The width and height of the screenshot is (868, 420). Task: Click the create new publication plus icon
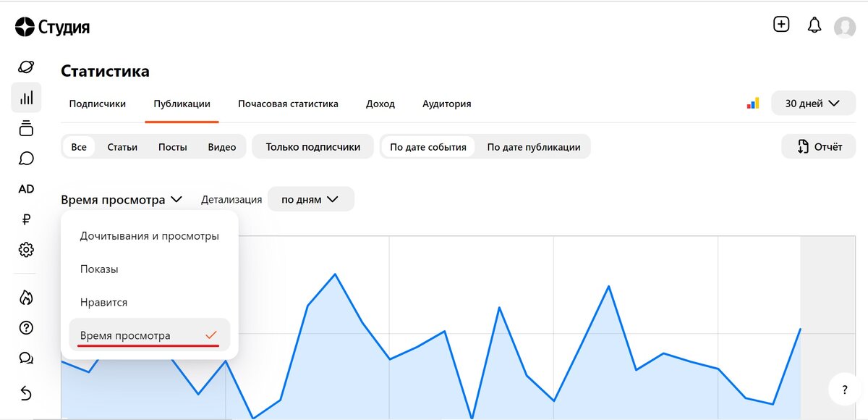[781, 24]
